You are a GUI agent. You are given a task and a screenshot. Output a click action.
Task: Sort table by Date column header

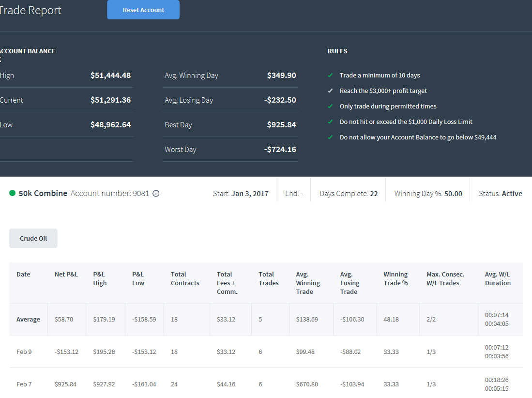23,274
